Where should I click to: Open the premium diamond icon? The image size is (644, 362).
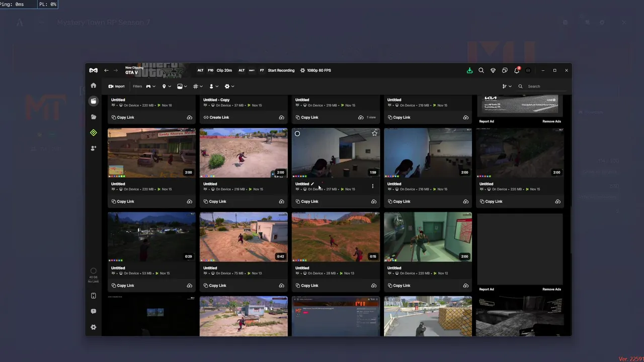coord(493,70)
